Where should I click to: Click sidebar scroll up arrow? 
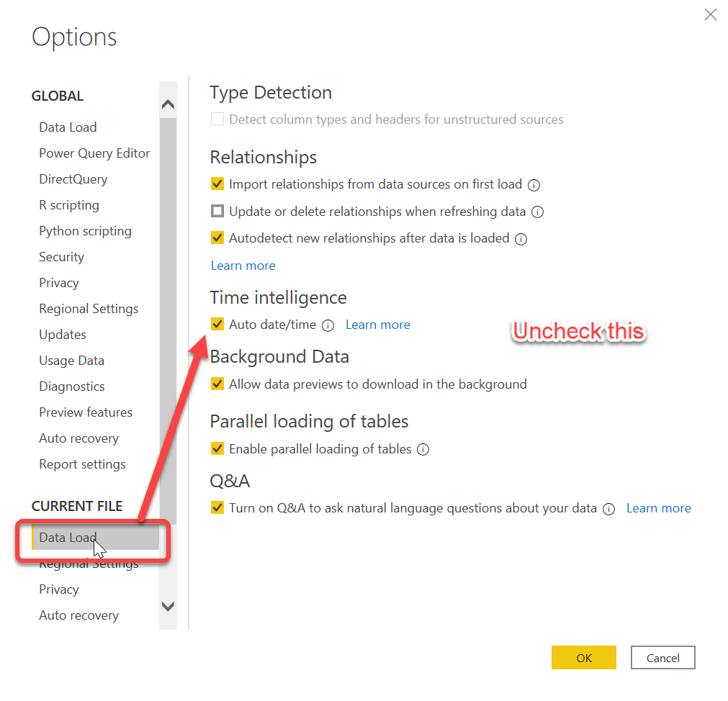(x=168, y=104)
